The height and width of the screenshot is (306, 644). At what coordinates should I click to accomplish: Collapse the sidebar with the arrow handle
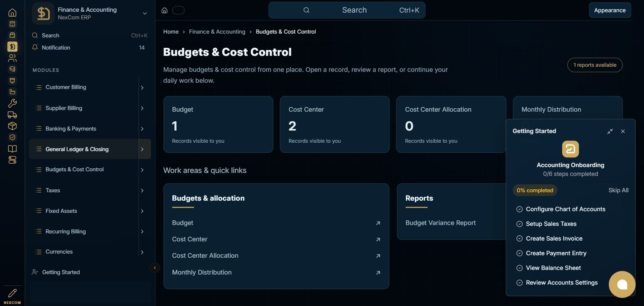click(x=155, y=267)
